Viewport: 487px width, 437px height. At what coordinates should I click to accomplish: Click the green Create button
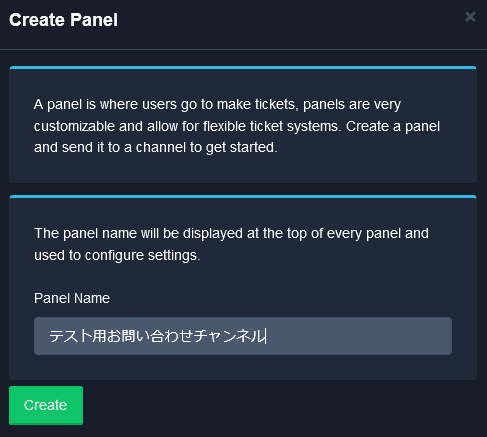(46, 405)
